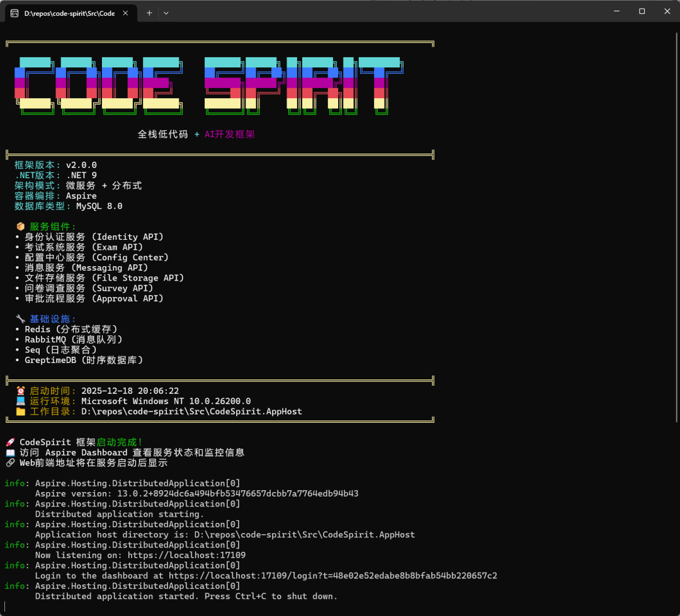Minimize the terminal window

pyautogui.click(x=616, y=11)
